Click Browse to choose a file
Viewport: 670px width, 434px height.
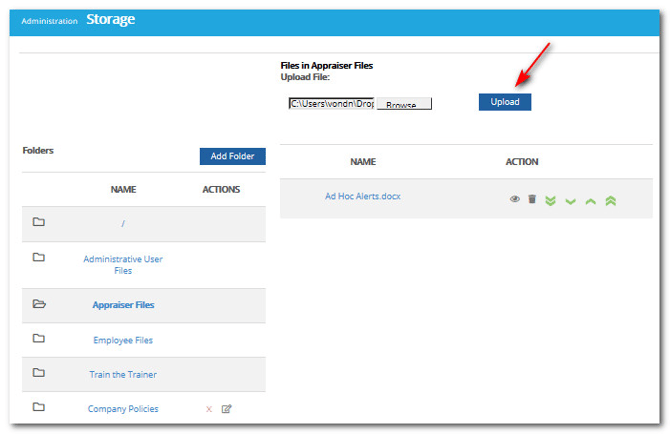[x=403, y=104]
